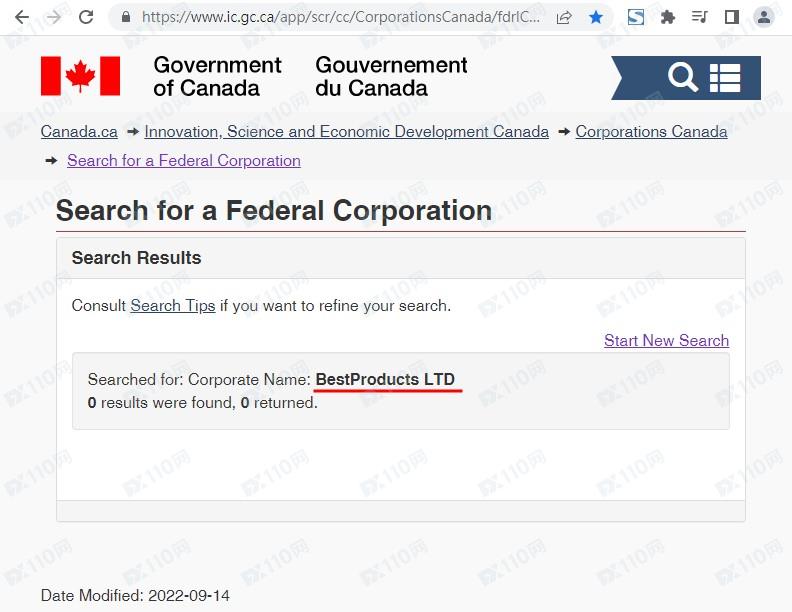Reload the current page
This screenshot has width=792, height=612.
[86, 17]
